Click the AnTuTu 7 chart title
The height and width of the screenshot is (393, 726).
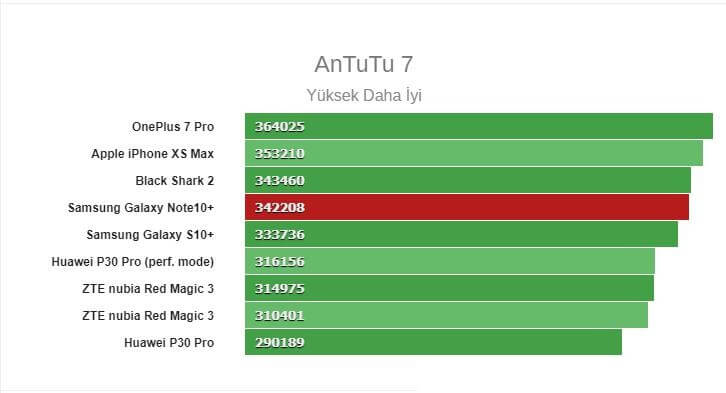coord(363,64)
